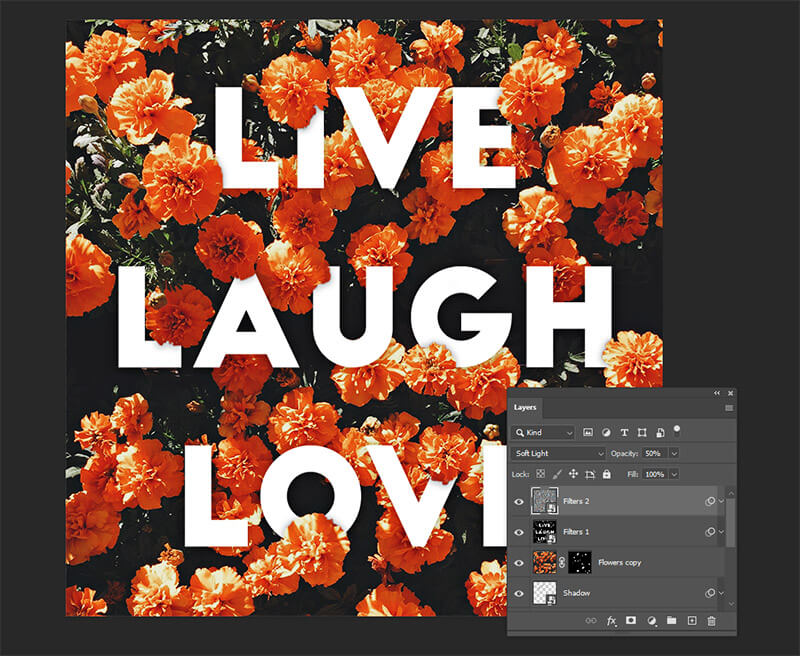Screen dimensions: 800x656
Task: Filter layers by type layer icon
Action: pos(625,433)
